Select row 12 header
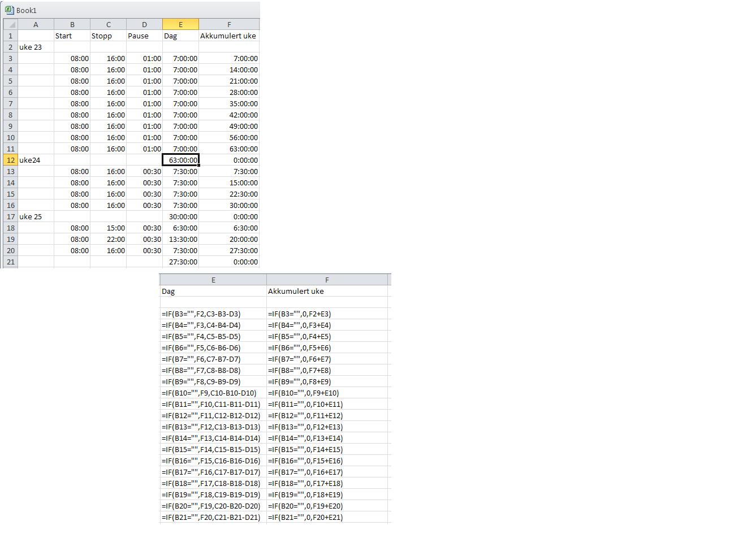 (x=10, y=160)
